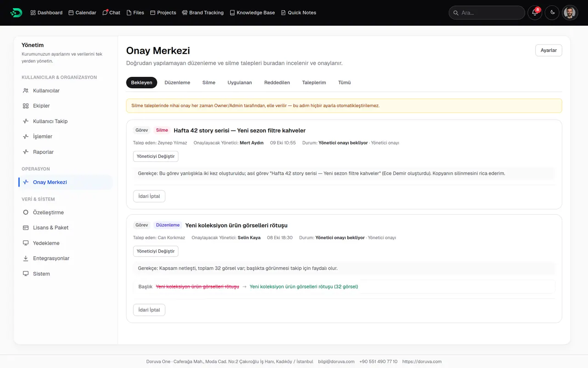The width and height of the screenshot is (588, 368).
Task: Click the search field "Ara..."
Action: 486,13
